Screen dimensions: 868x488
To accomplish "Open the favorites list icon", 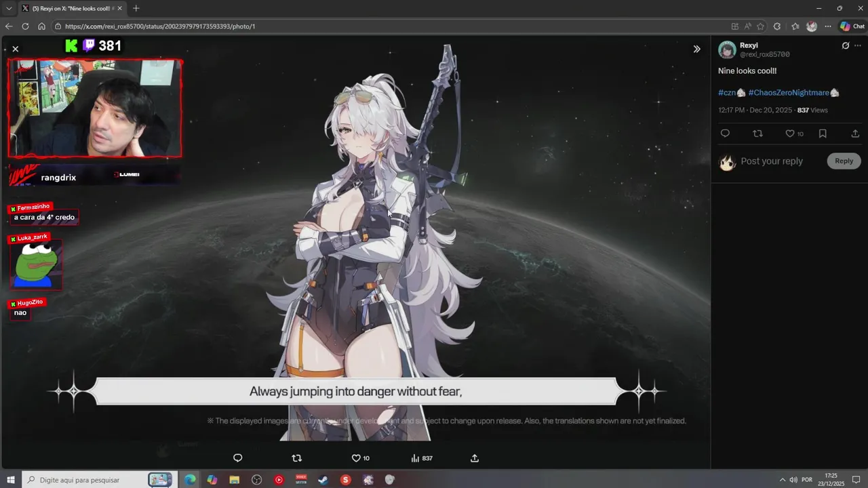I will click(x=795, y=26).
